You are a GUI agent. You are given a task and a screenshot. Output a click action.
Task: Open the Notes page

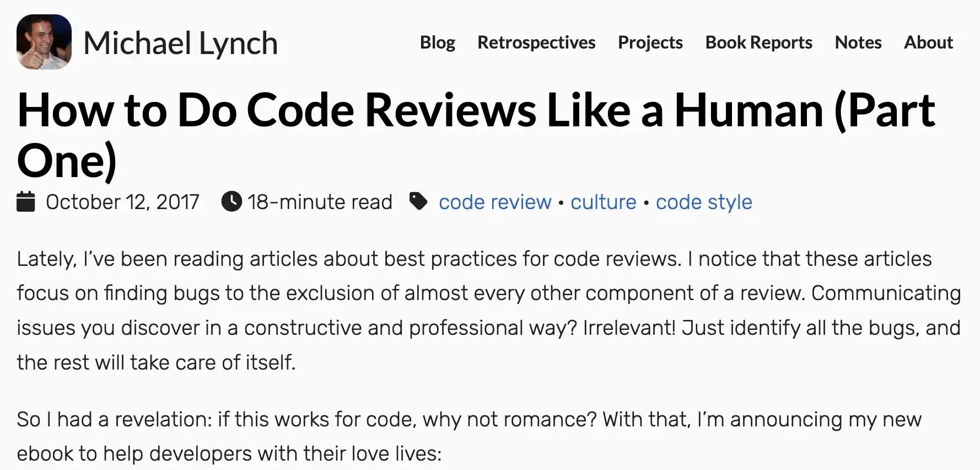click(858, 42)
